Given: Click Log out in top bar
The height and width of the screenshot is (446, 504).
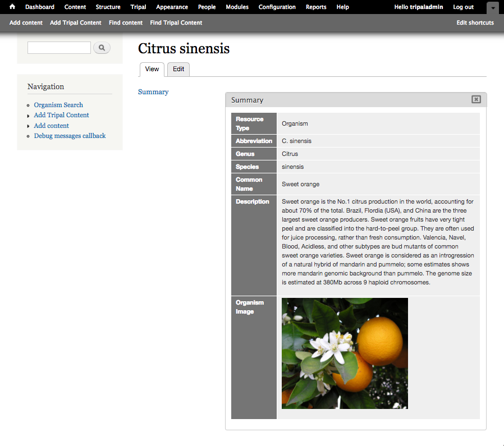Looking at the screenshot, I should click(x=463, y=7).
